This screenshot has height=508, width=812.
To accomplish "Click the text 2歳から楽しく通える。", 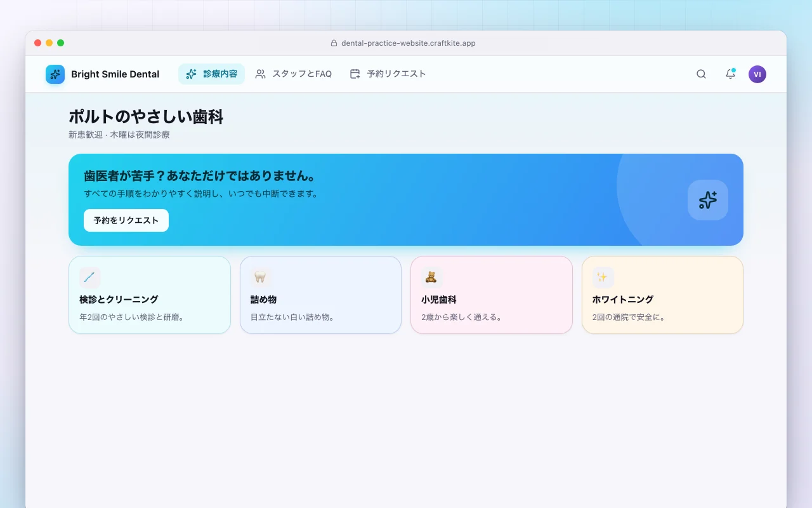I will (462, 317).
